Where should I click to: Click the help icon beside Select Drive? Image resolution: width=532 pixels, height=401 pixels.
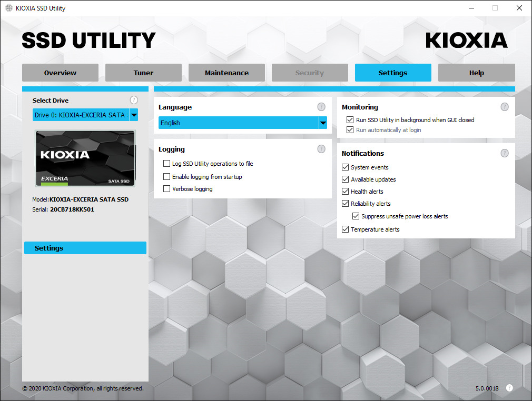(x=134, y=100)
